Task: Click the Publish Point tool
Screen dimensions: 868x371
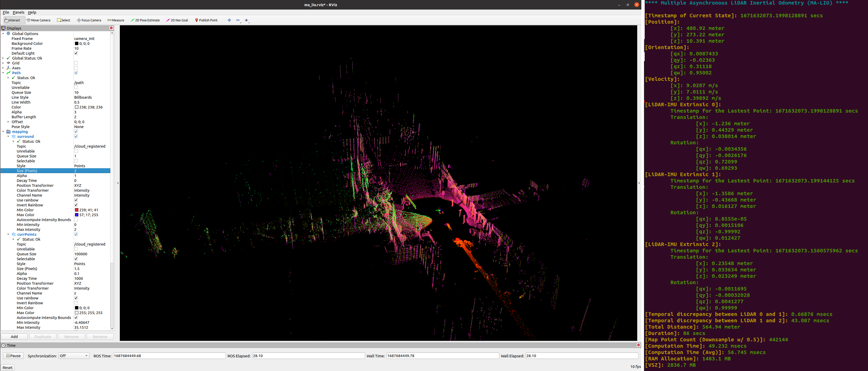Action: (x=206, y=20)
